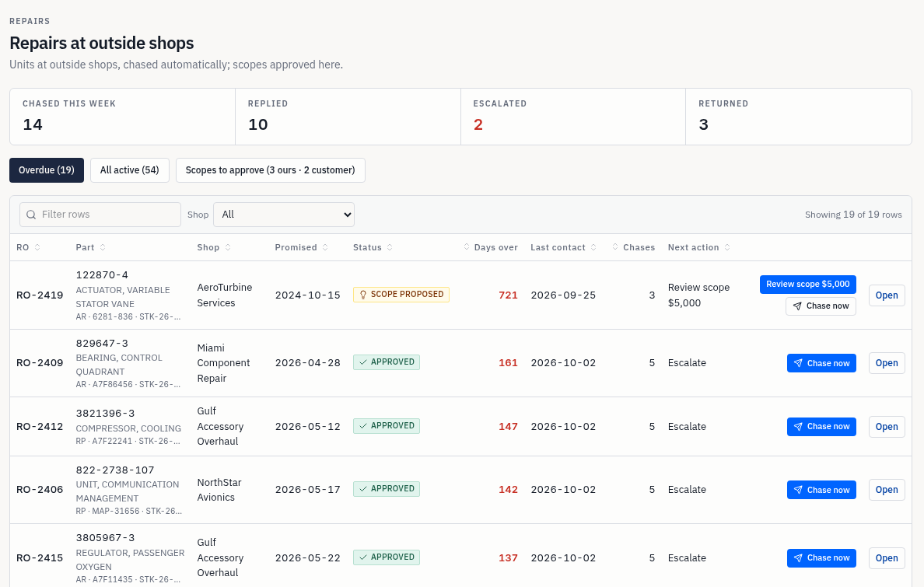Click part number 3821396-3
Screen dimensions: 924x587
coord(106,414)
